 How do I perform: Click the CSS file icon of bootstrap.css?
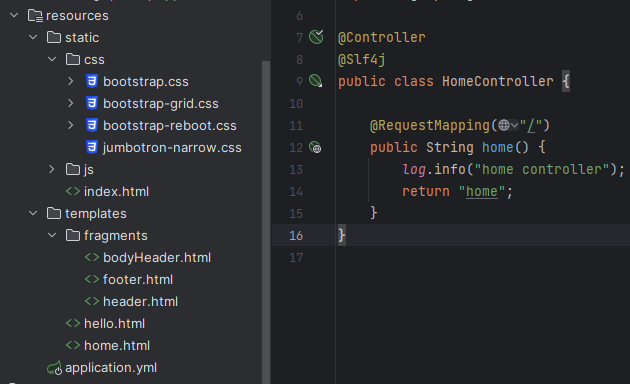(x=92, y=81)
